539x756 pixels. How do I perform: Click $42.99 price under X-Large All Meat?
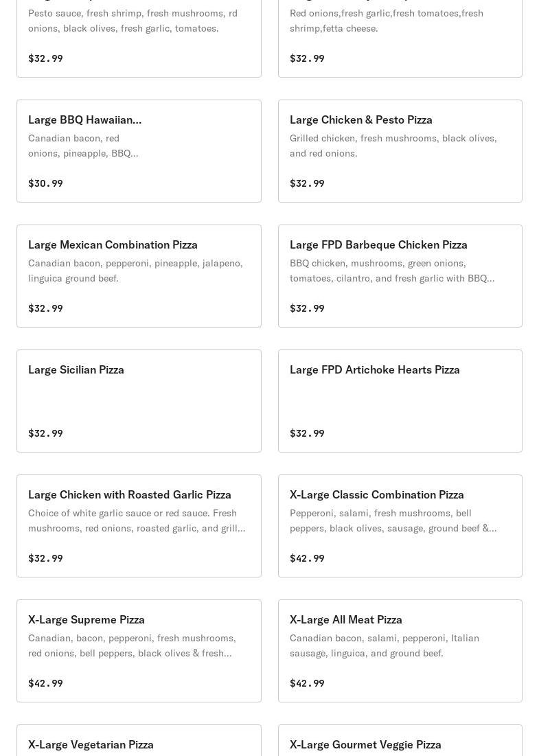point(307,683)
